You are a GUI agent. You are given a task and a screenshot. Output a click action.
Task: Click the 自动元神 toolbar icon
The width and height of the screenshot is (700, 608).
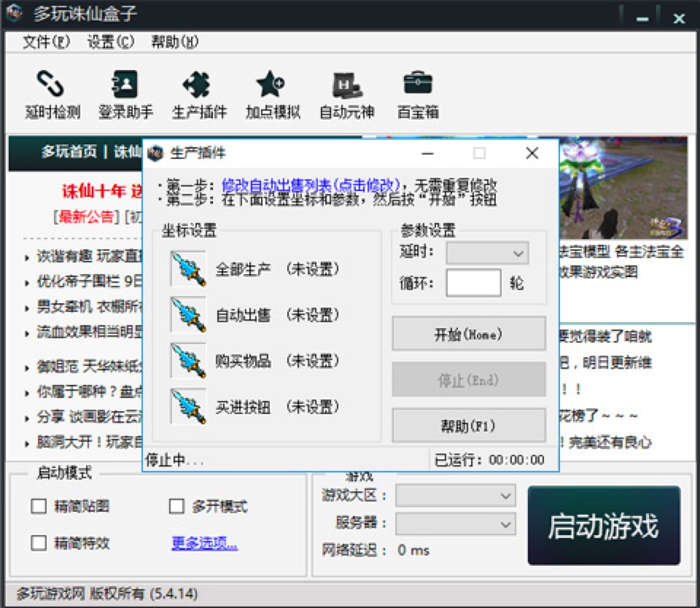346,94
